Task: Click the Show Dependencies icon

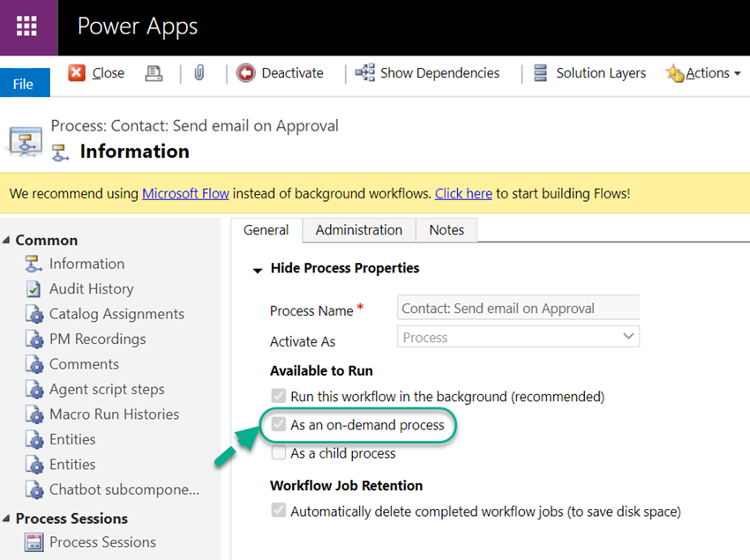Action: tap(365, 73)
